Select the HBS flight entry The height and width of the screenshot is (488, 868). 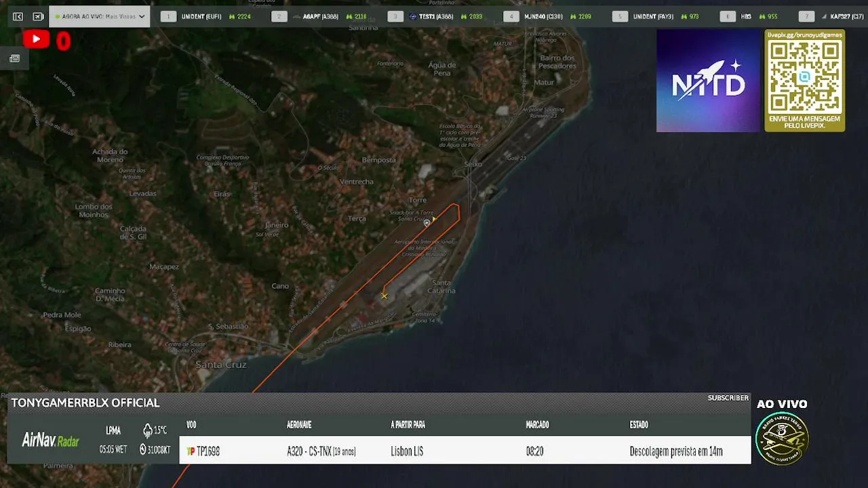coord(746,16)
